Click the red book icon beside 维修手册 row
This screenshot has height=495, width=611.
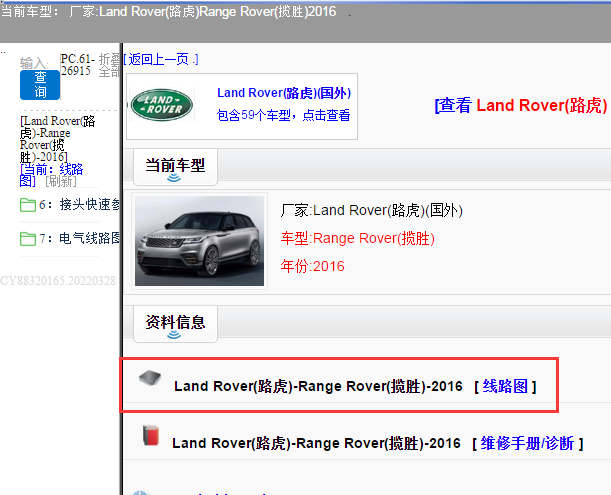pyautogui.click(x=151, y=435)
